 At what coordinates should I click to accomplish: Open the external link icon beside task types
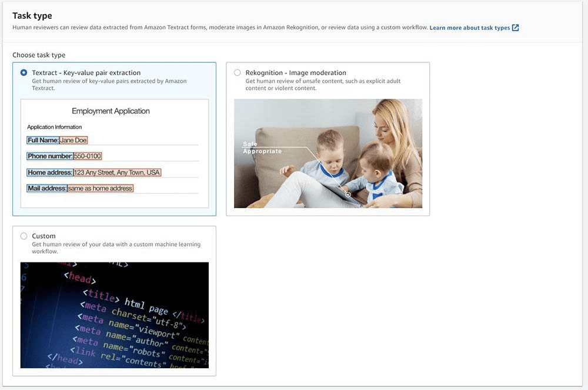(x=515, y=28)
